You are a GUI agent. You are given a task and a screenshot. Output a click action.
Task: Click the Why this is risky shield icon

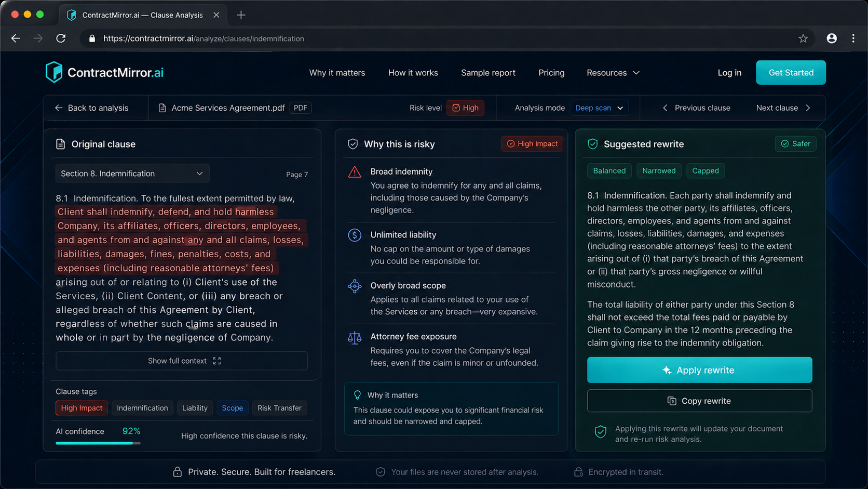[352, 144]
